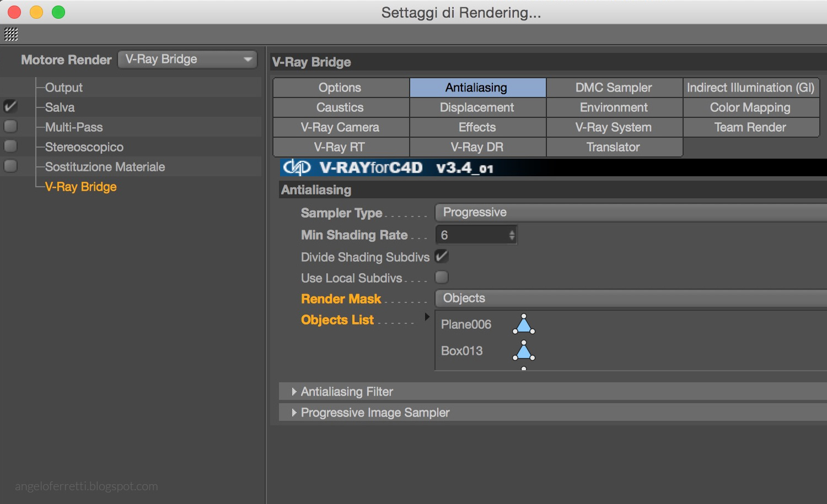Screen dimensions: 827x504
Task: Open the Translator tab
Action: pos(614,147)
